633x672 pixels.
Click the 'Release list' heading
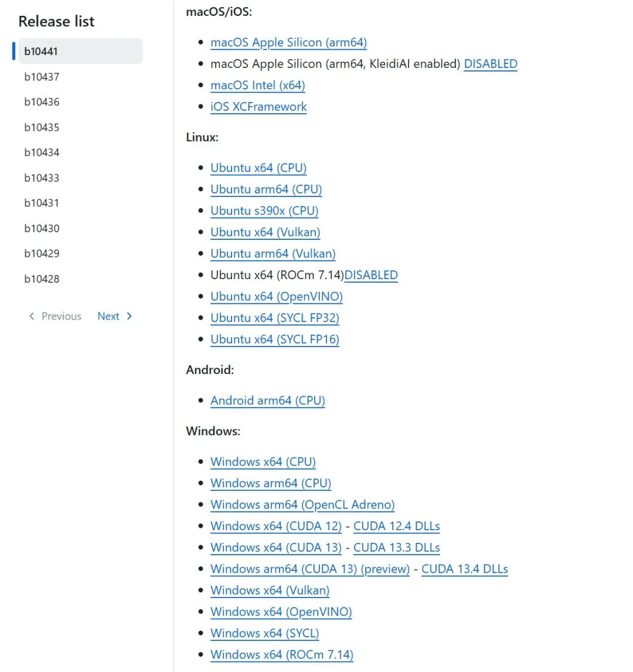tap(56, 22)
